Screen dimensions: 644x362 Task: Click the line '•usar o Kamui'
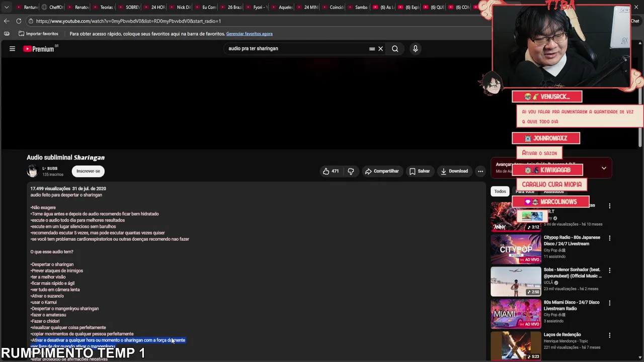click(43, 302)
